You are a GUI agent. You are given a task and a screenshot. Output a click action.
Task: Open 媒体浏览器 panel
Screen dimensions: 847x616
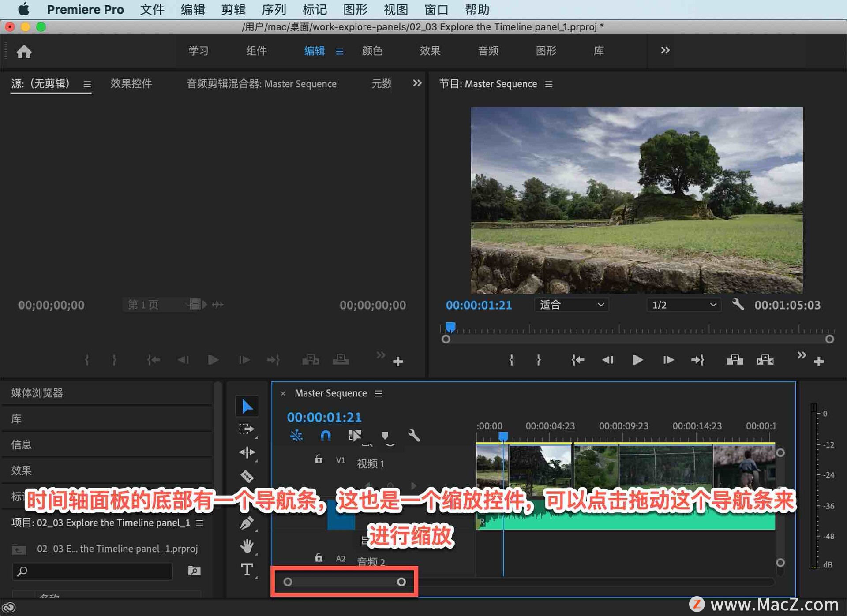pyautogui.click(x=37, y=393)
